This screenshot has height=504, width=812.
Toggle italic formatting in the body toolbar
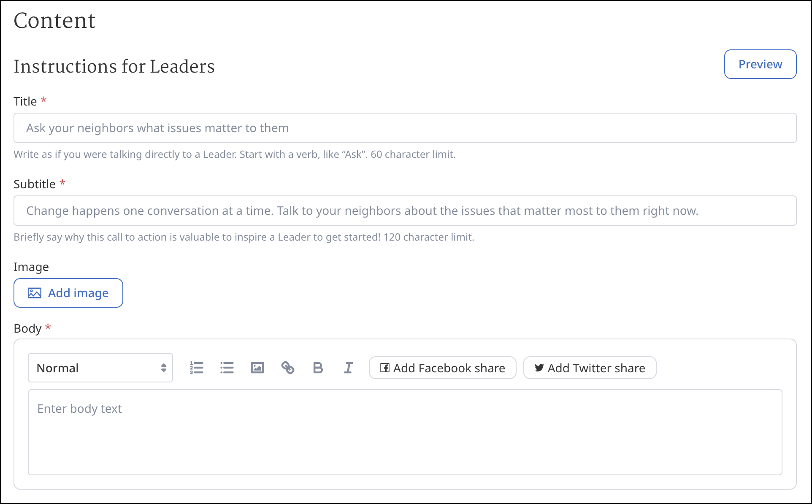[x=348, y=368]
